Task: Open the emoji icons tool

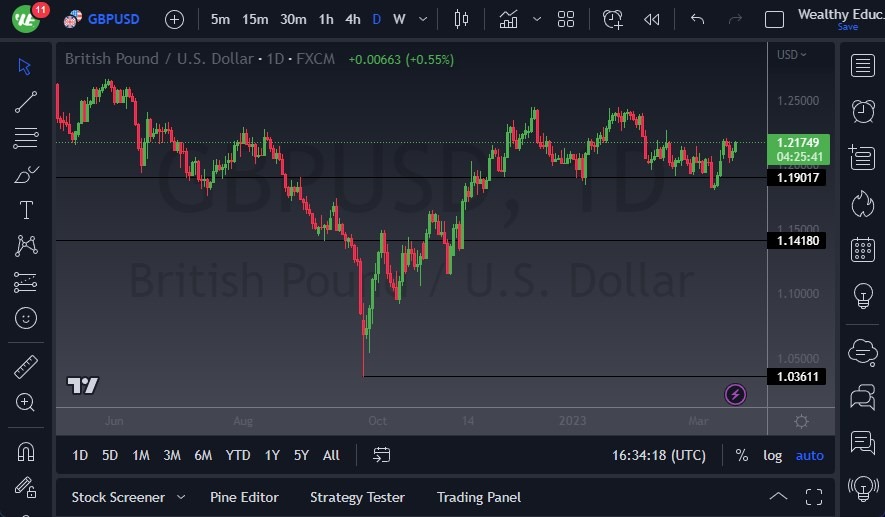Action: coord(26,318)
